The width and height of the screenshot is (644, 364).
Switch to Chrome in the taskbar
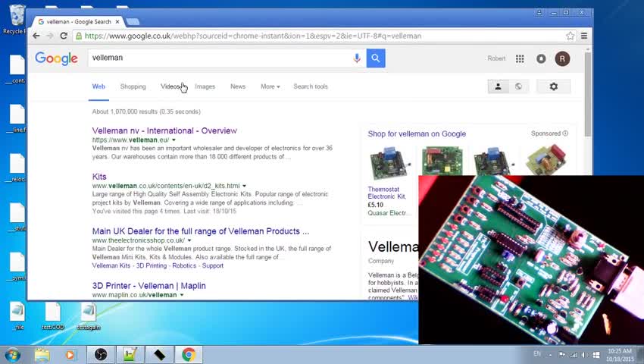tap(189, 355)
